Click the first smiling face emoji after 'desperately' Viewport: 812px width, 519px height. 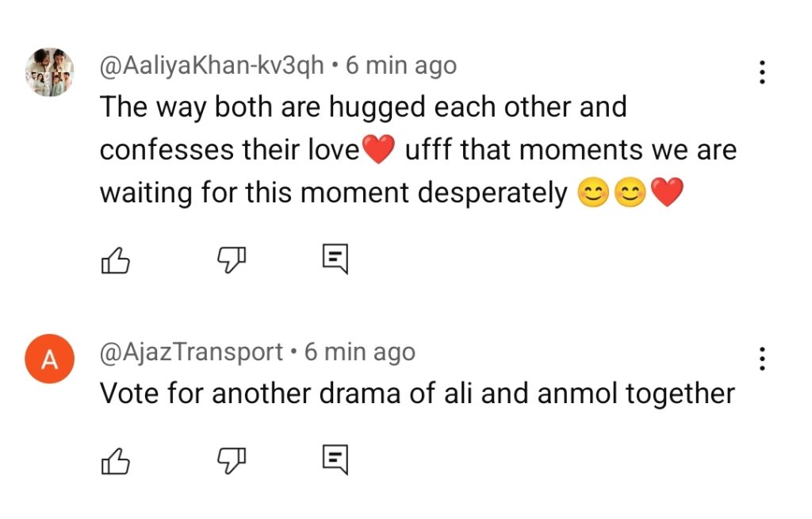pyautogui.click(x=593, y=194)
